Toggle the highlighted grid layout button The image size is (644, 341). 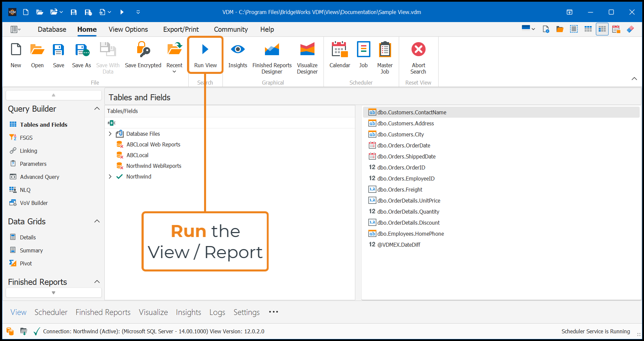click(x=602, y=29)
